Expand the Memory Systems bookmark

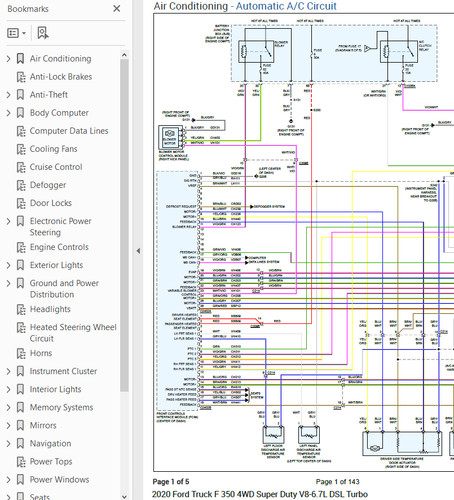9,407
